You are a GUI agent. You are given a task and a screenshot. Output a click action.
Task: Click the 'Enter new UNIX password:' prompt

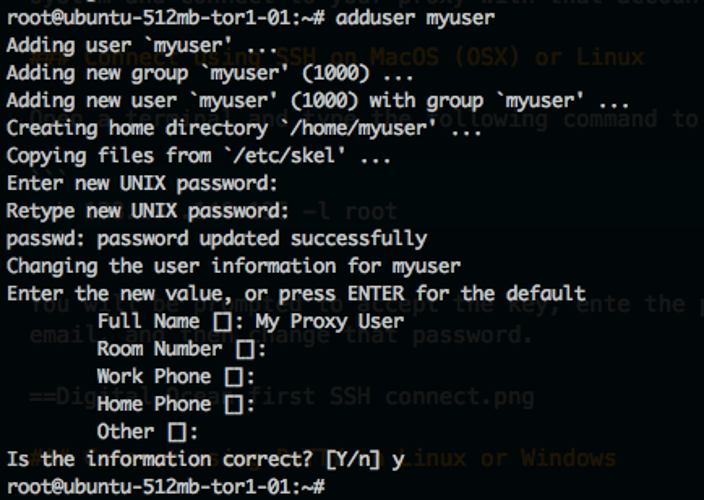click(x=141, y=184)
